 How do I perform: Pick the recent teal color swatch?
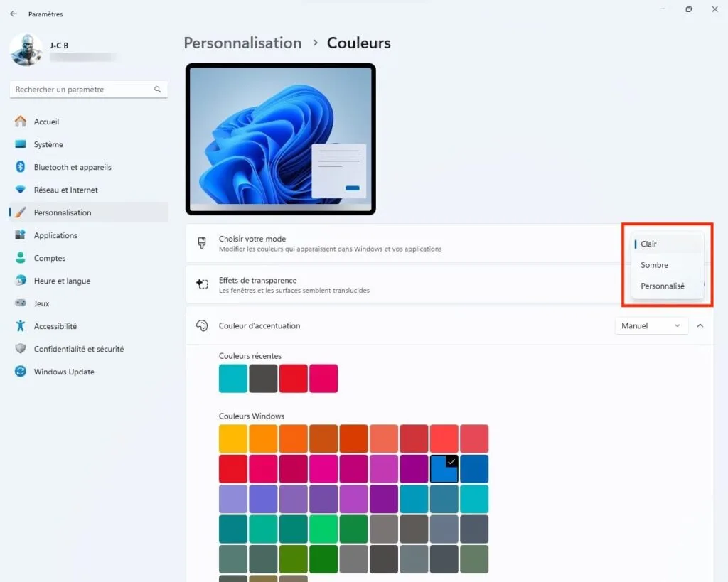[233, 378]
